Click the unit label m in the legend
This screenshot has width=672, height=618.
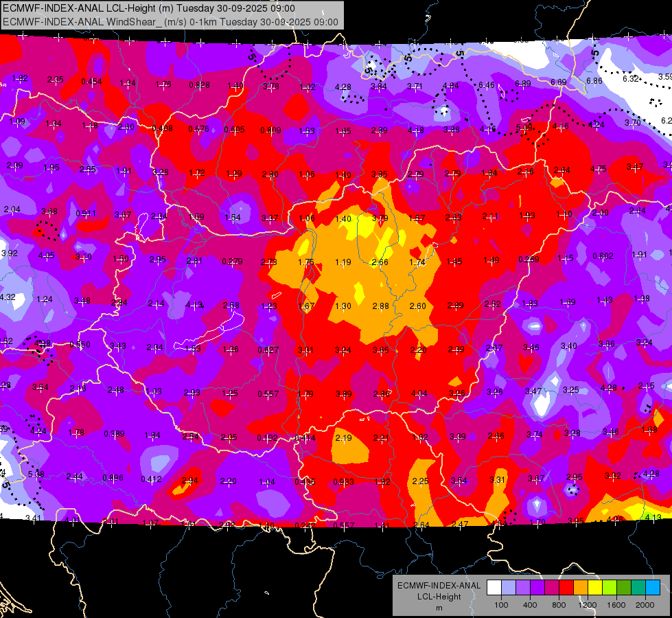pos(439,608)
